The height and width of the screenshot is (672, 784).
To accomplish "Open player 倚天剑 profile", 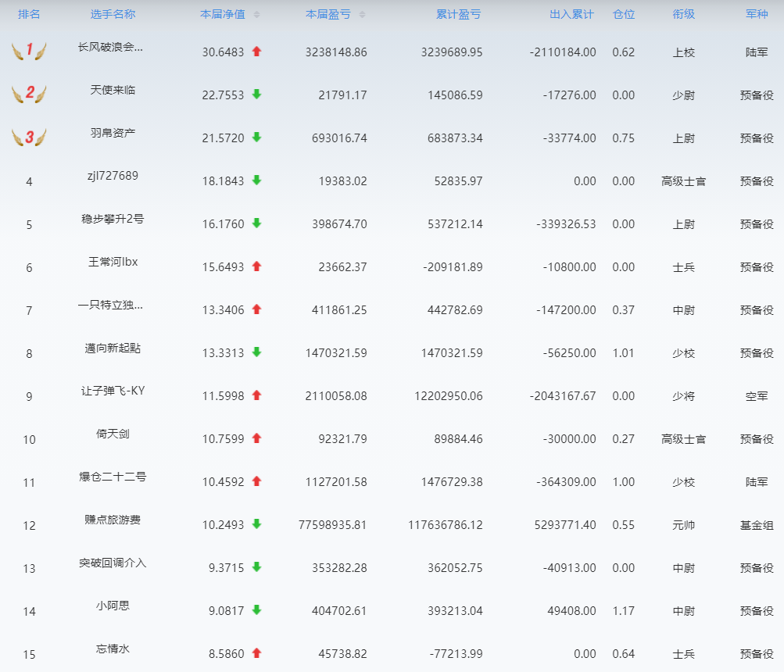I will click(x=113, y=434).
